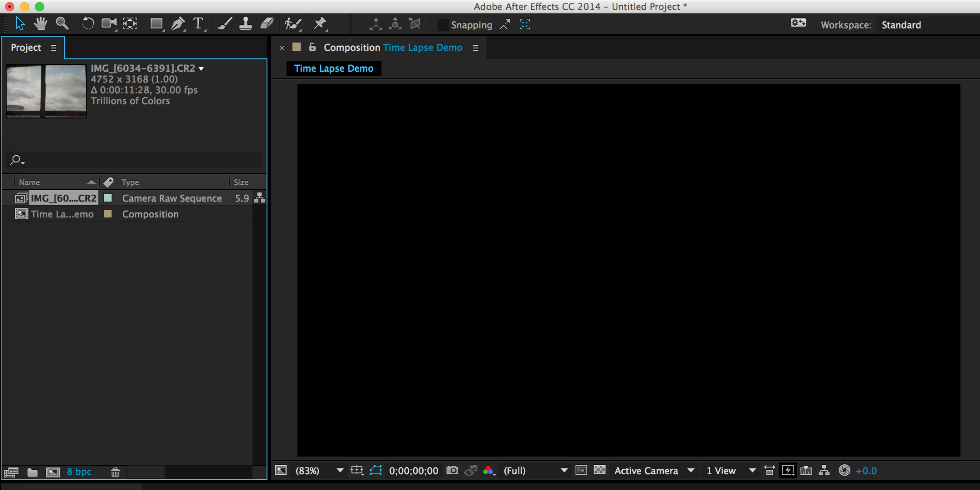Click the current time 0;00;00;00
Image resolution: width=980 pixels, height=490 pixels.
[414, 471]
